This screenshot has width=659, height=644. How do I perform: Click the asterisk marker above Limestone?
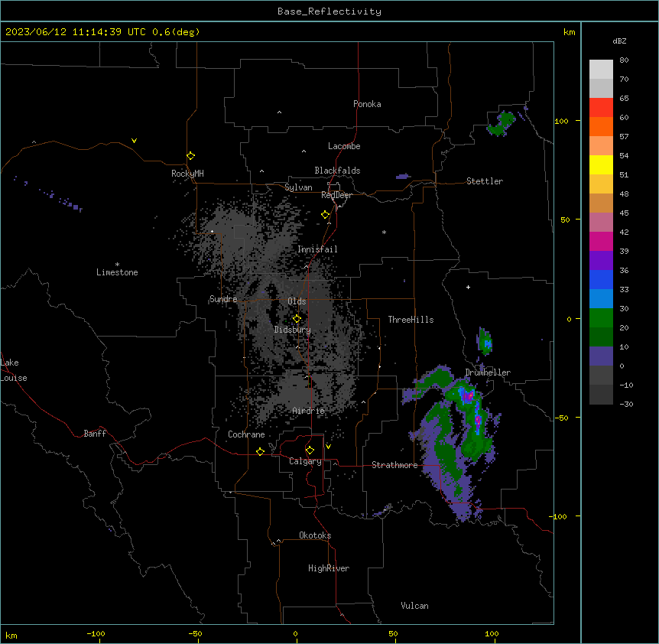click(117, 265)
